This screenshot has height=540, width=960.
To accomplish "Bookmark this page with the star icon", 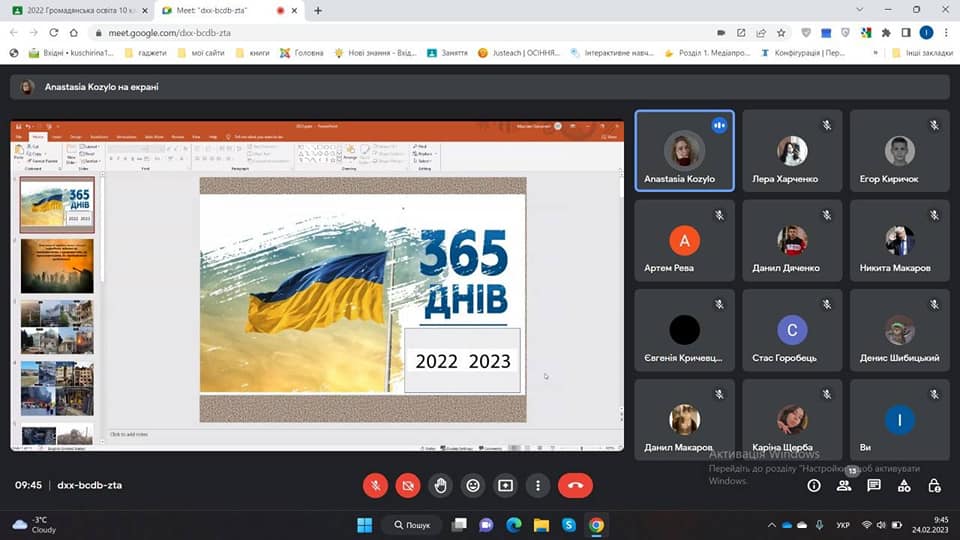I will click(781, 32).
